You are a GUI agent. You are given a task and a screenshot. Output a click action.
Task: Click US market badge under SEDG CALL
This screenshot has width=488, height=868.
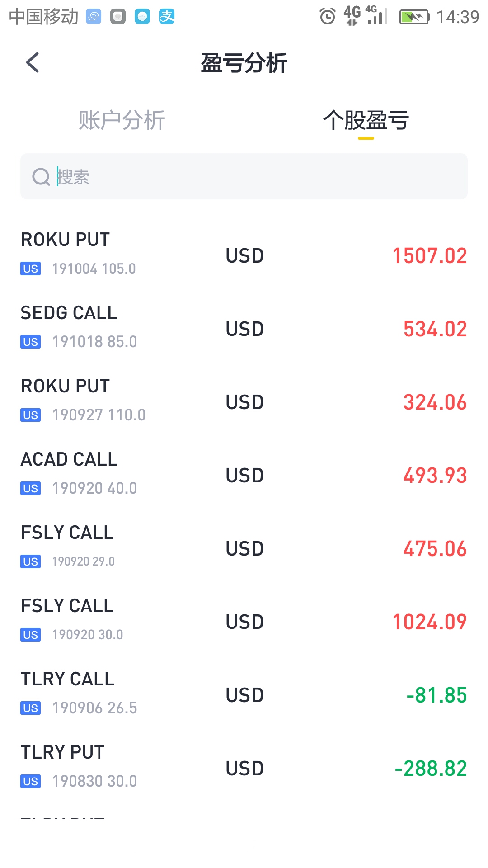coord(31,342)
